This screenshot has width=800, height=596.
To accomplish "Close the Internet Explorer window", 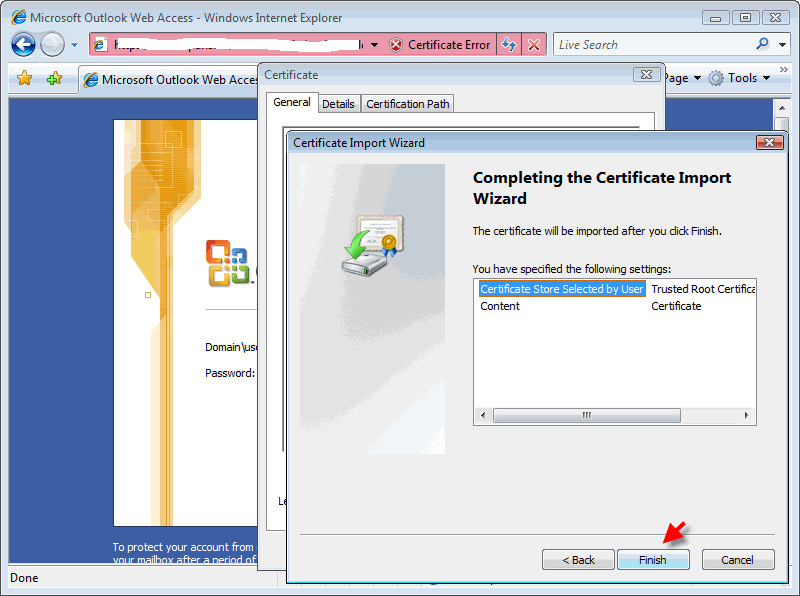I will 776,18.
